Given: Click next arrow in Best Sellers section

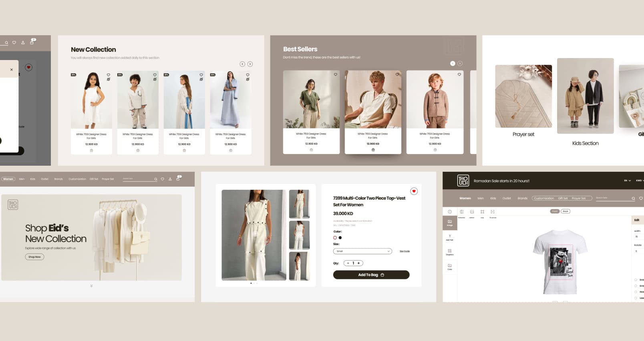Looking at the screenshot, I should point(460,63).
